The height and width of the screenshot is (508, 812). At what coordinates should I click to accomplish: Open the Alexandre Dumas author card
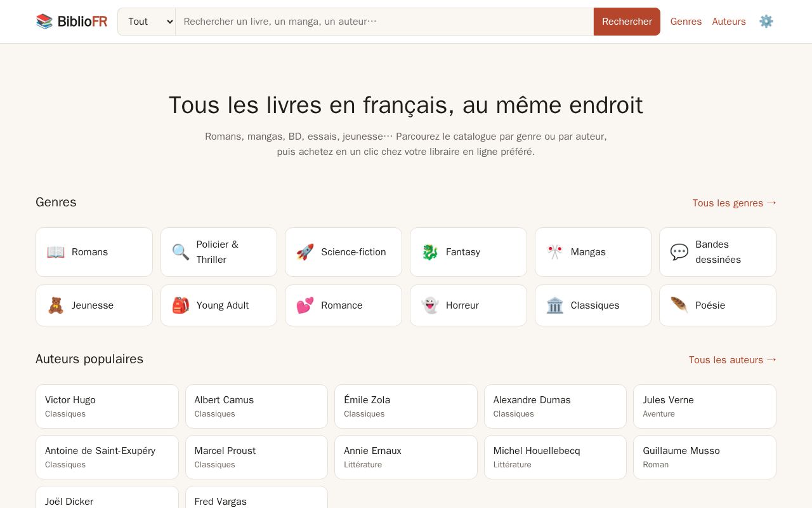click(x=555, y=406)
